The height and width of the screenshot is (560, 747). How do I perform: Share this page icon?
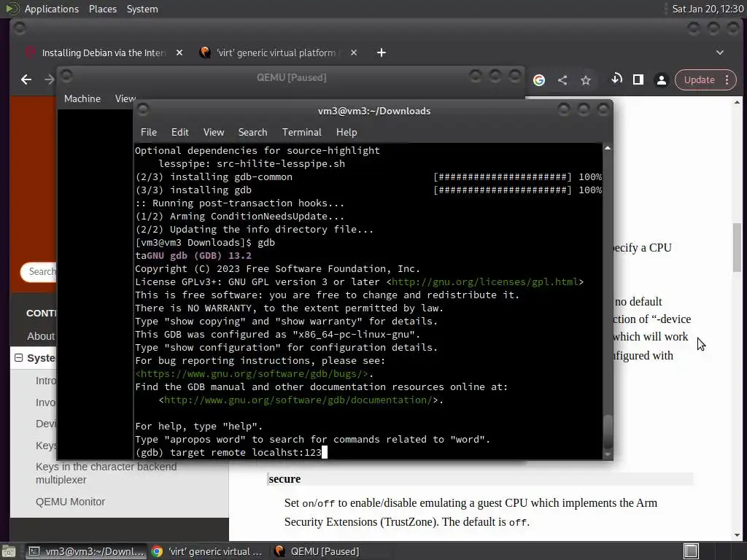562,80
